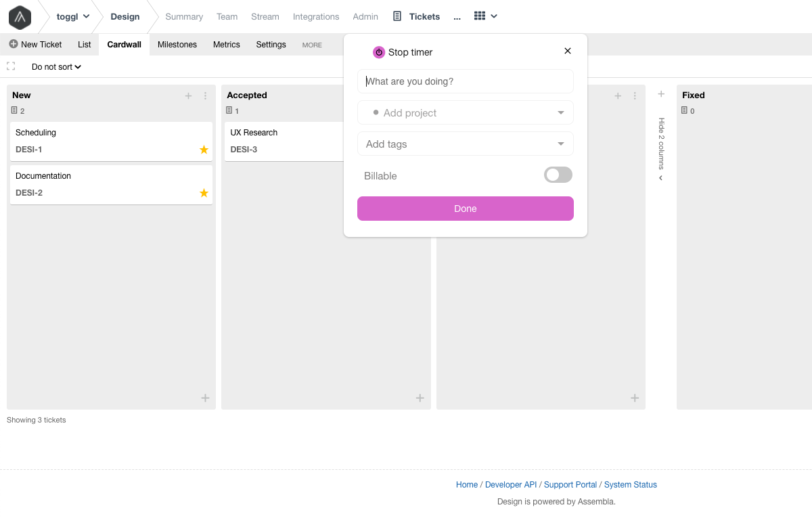
Task: Open the Developer API link
Action: (x=511, y=484)
